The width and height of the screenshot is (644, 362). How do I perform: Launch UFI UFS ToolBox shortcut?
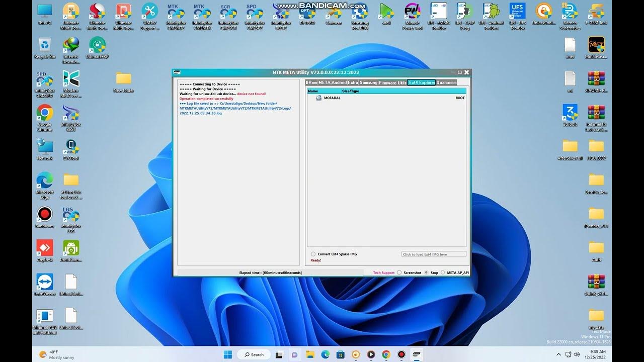517,17
